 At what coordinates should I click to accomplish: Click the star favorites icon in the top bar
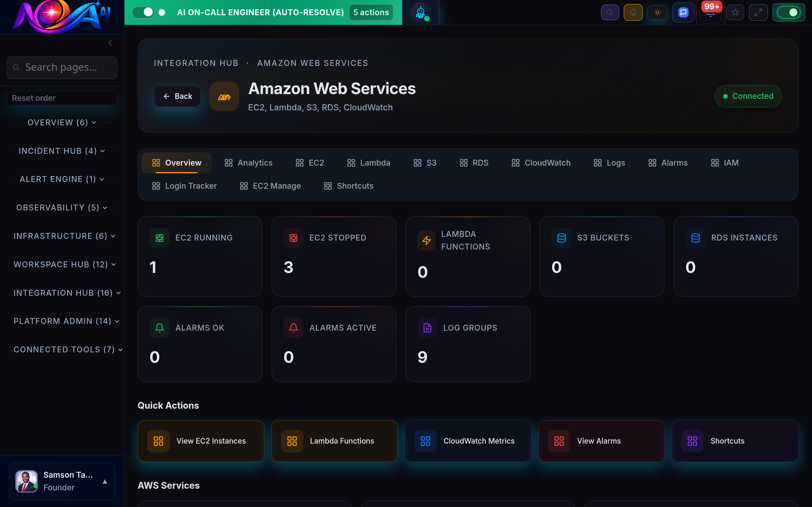coord(736,12)
